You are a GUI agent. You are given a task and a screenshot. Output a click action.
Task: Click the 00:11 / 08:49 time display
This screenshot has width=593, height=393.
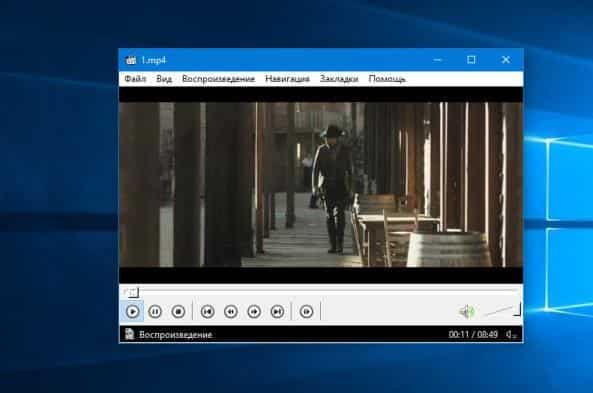tap(473, 334)
